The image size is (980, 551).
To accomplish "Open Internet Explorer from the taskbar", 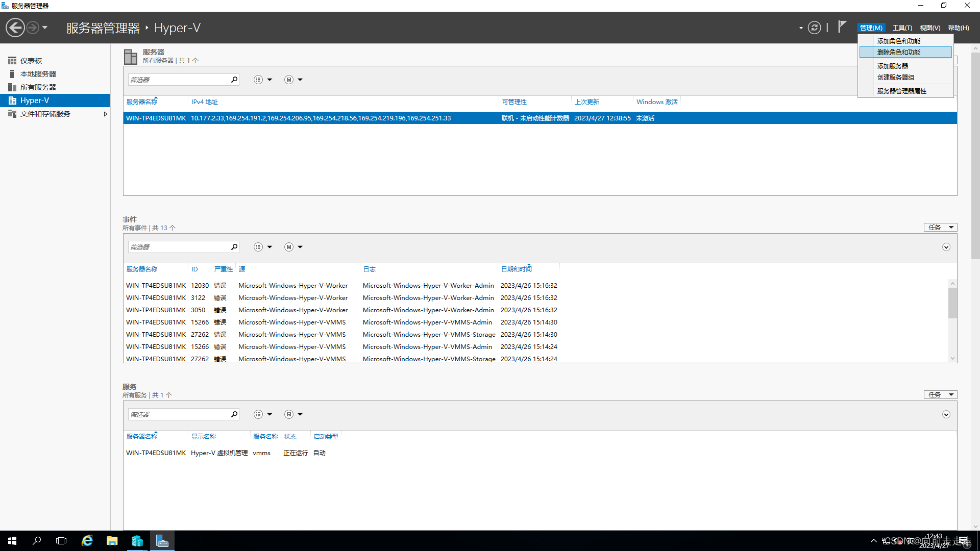I will 87,541.
